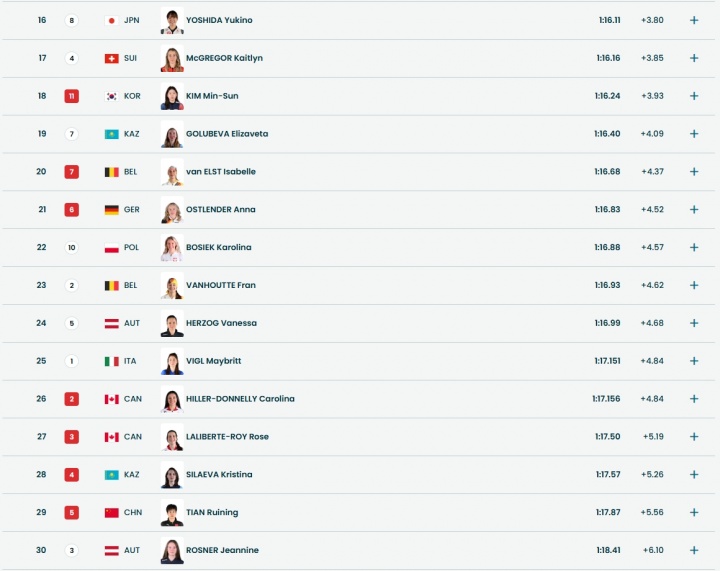Click BOSIEK Karolina's profile photo

pos(172,248)
